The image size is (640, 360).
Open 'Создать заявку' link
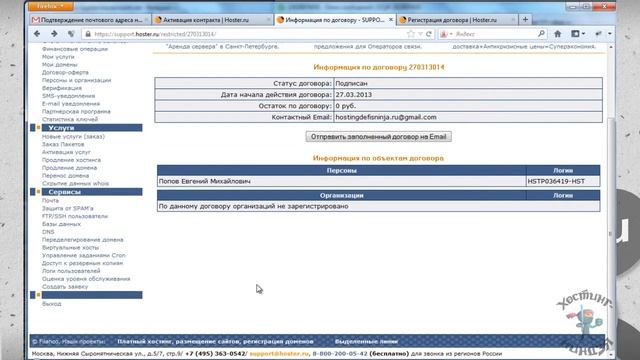pyautogui.click(x=64, y=287)
